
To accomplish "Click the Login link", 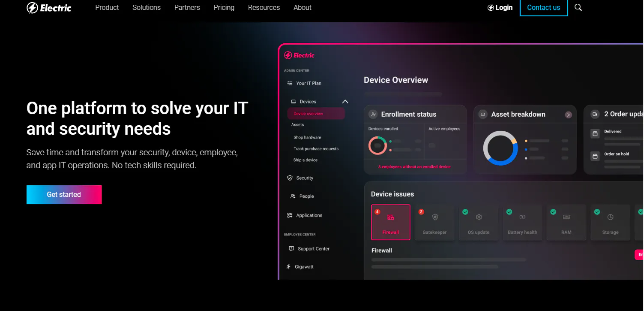I will point(500,7).
